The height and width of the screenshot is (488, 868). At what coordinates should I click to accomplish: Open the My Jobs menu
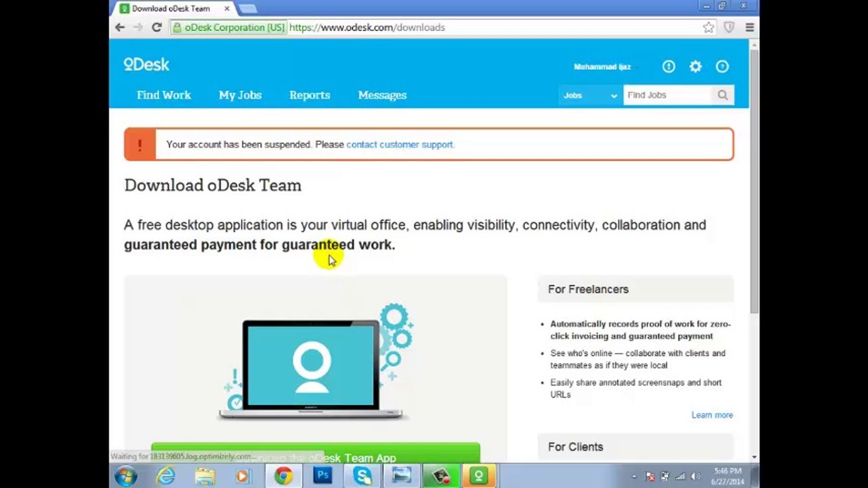pyautogui.click(x=240, y=95)
